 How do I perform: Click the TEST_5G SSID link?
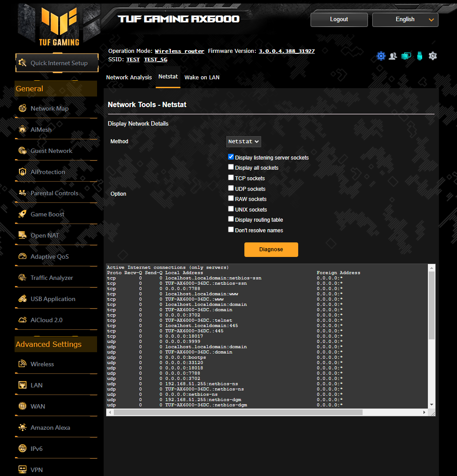tap(156, 59)
